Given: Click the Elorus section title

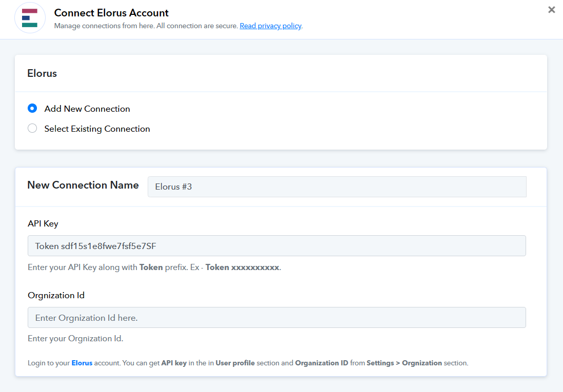Looking at the screenshot, I should [42, 73].
